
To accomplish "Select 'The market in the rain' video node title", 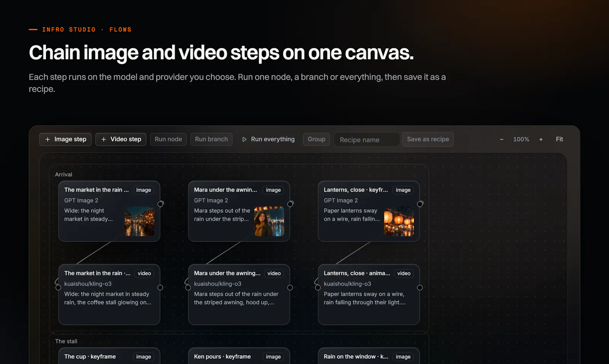I will point(97,273).
